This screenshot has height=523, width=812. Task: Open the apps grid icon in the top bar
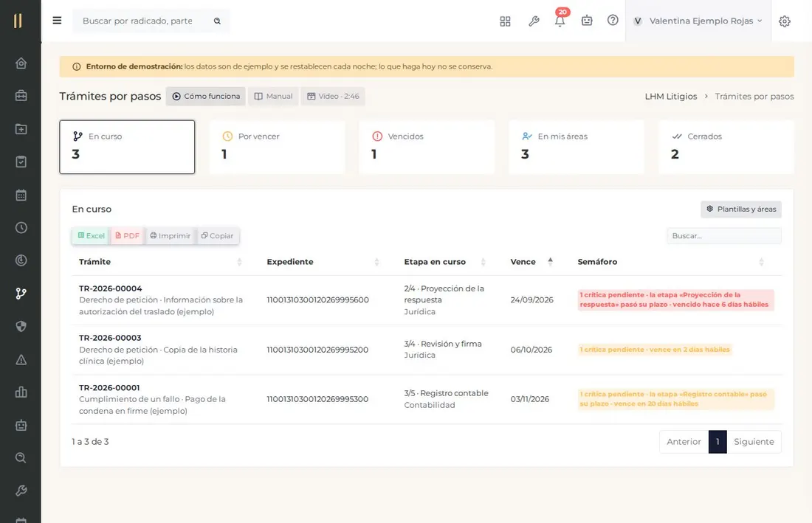[505, 21]
